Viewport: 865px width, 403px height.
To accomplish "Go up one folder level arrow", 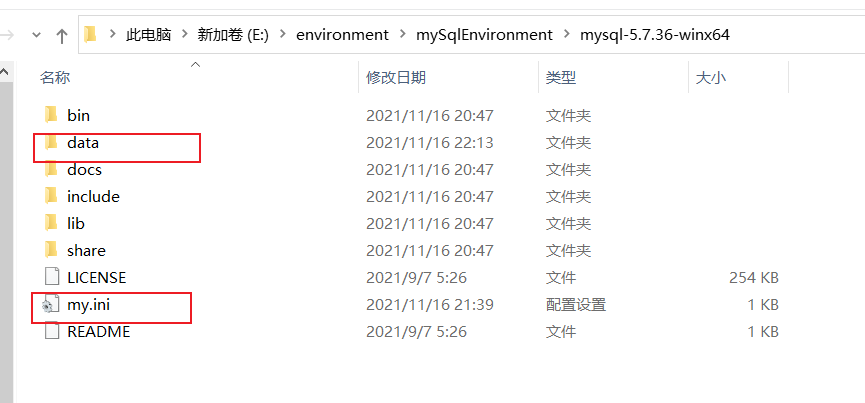I will point(62,35).
